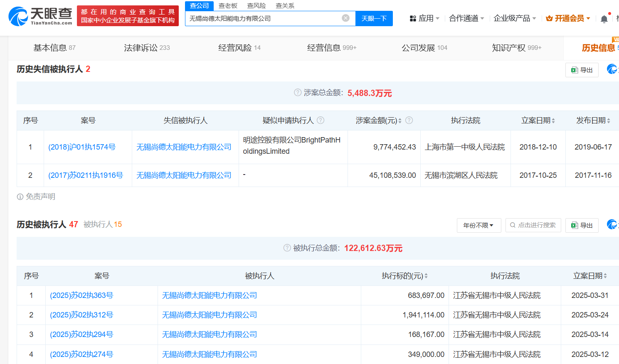
Task: Open the company link in the (2025)苏02执274号 row
Action: coord(210,354)
